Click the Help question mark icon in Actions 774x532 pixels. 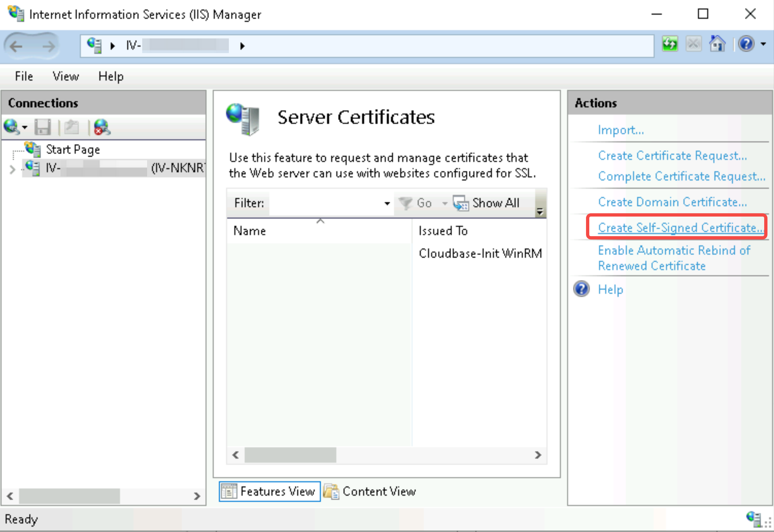[581, 289]
